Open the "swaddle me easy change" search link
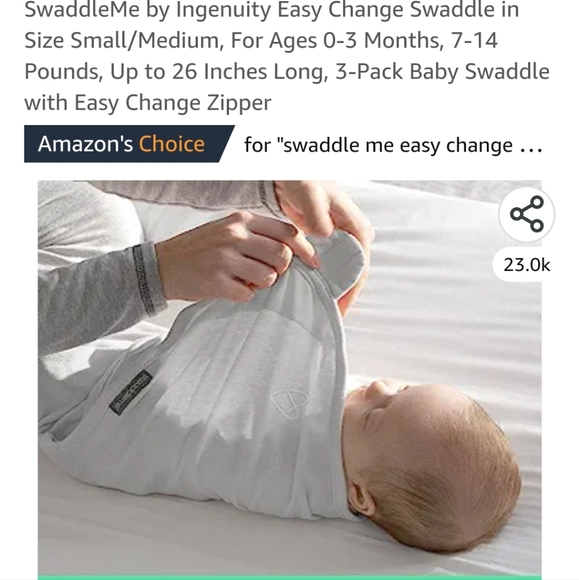579x580 pixels. [393, 145]
